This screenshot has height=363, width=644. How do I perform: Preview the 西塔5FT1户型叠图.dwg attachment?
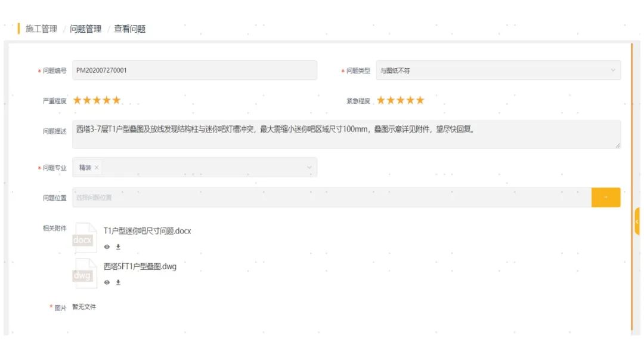pyautogui.click(x=106, y=282)
